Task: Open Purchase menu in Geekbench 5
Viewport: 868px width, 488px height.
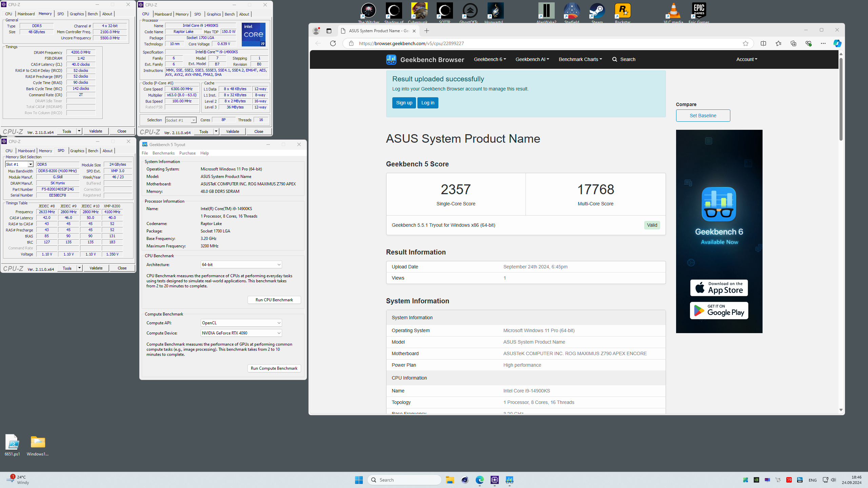Action: [188, 153]
